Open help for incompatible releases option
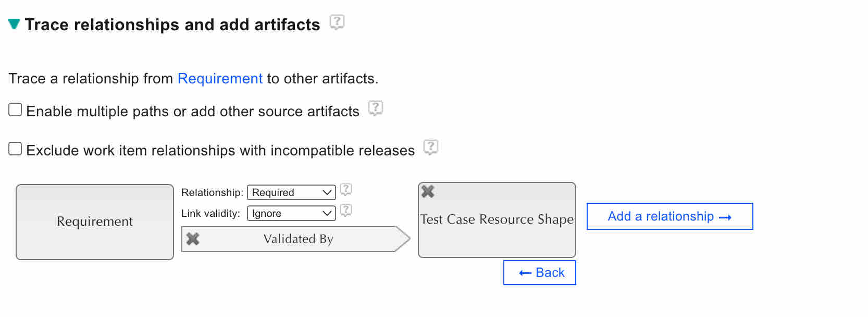 tap(431, 148)
